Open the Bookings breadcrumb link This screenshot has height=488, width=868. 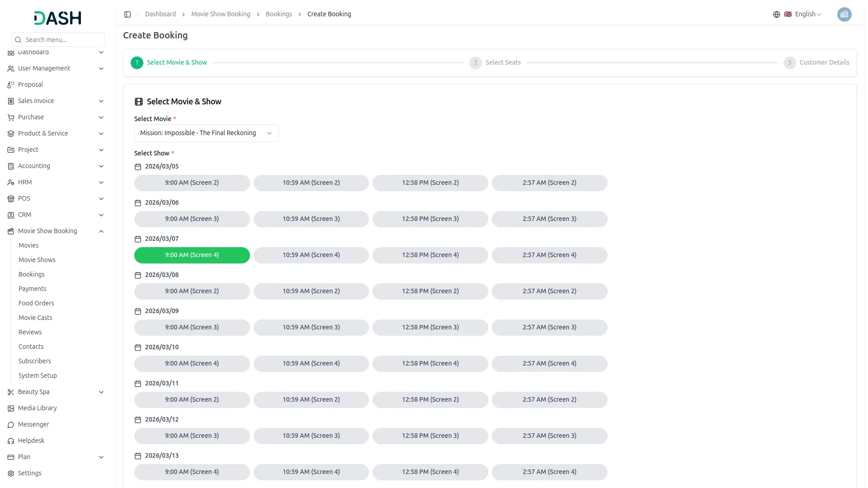(278, 14)
